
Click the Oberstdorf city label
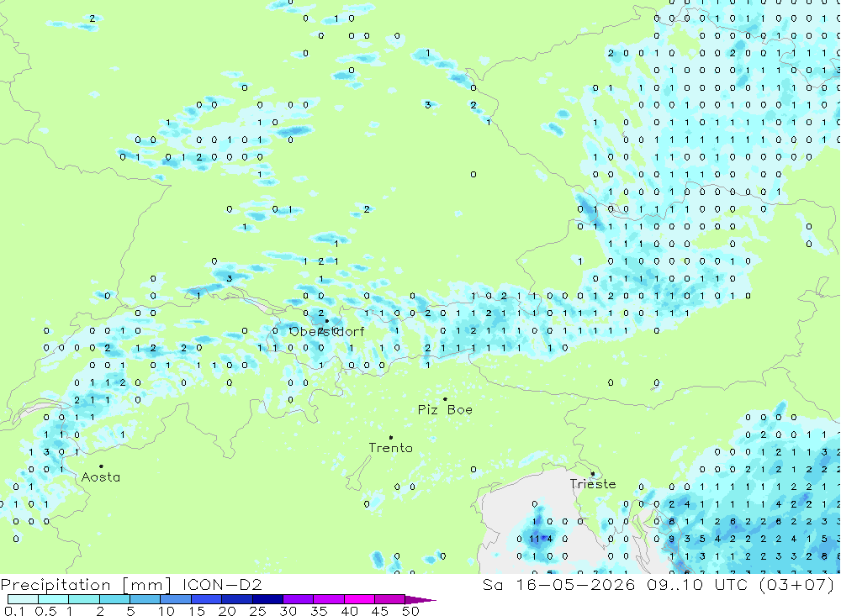pyautogui.click(x=326, y=331)
